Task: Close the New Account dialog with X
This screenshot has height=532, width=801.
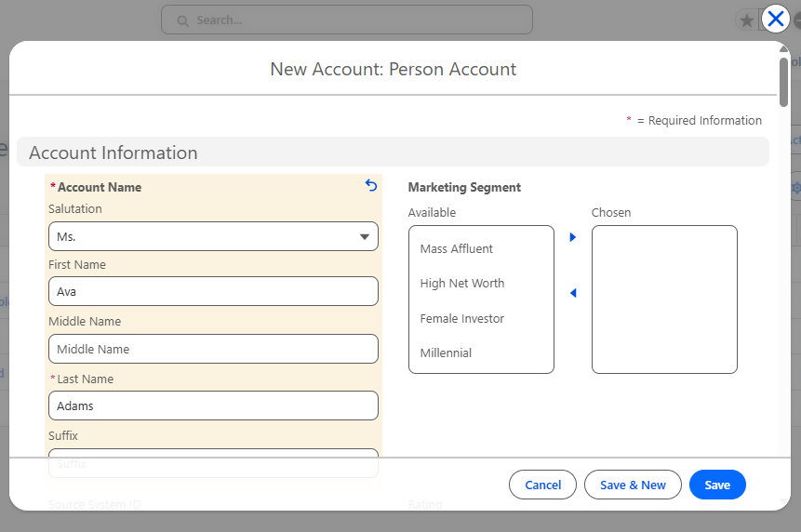Action: [x=775, y=19]
